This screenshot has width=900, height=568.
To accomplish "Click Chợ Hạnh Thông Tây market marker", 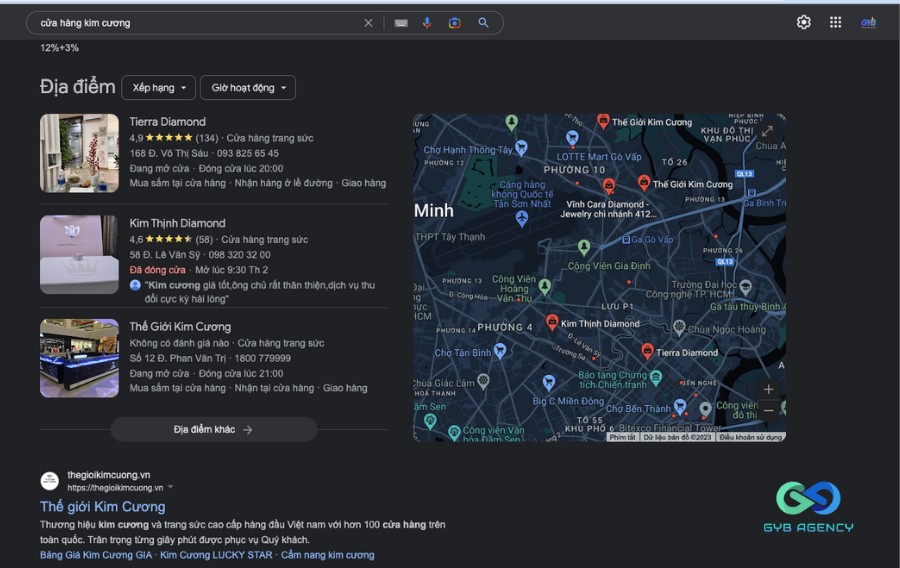I will (x=521, y=147).
